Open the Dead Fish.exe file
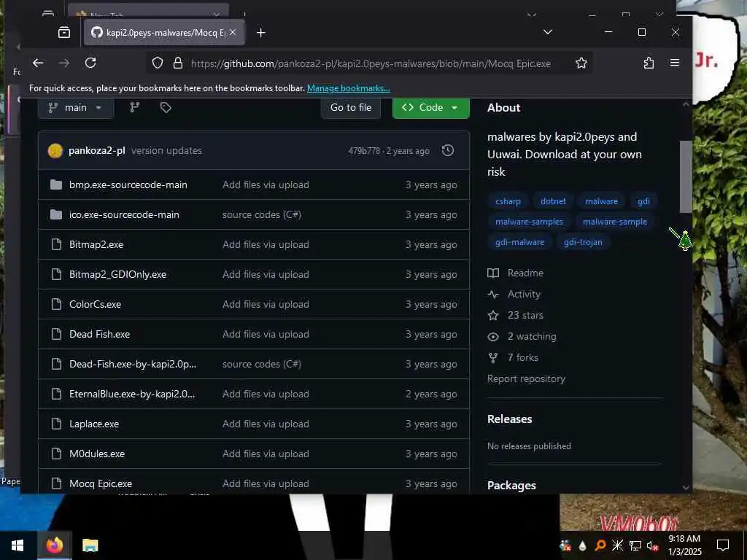 [x=99, y=334]
